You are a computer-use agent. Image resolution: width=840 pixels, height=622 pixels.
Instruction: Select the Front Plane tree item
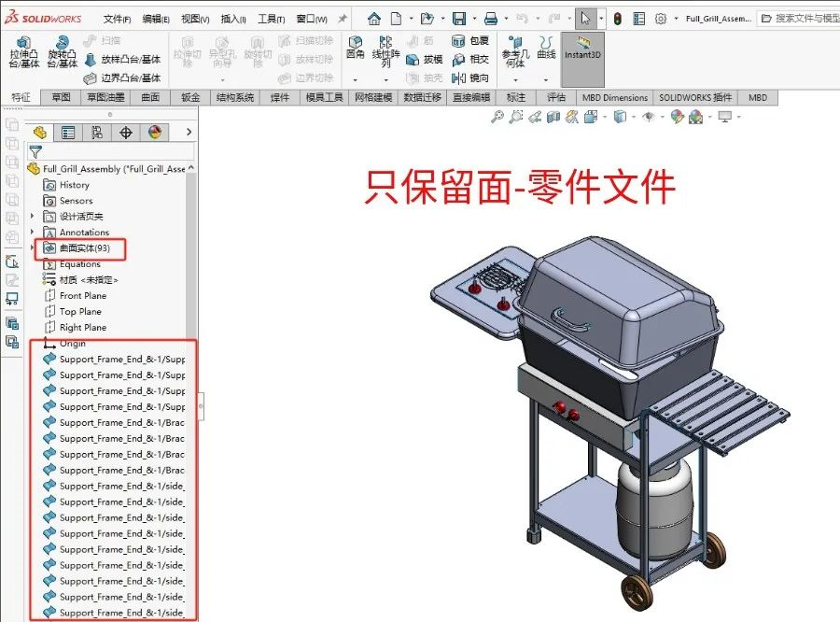coord(82,296)
